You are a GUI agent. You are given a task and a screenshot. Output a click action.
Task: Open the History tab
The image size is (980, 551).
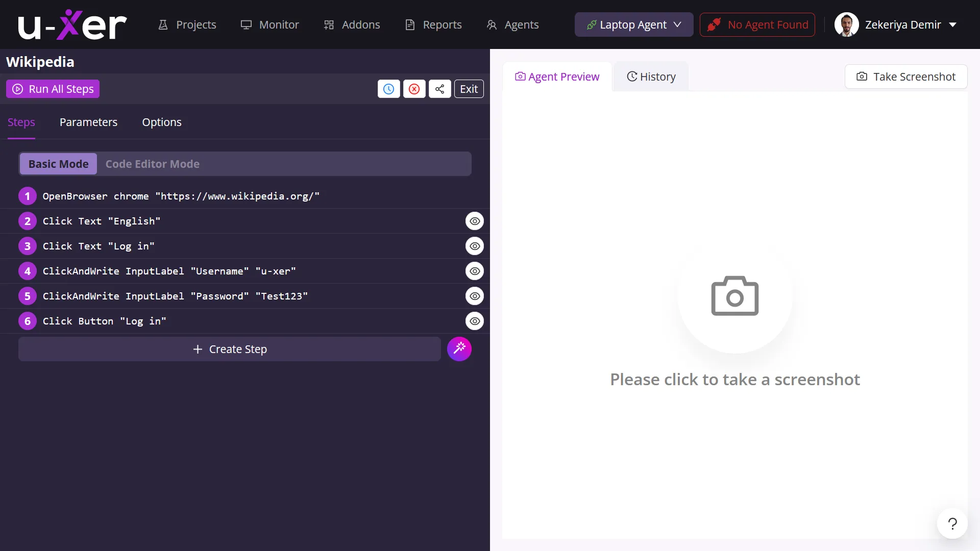click(x=651, y=77)
